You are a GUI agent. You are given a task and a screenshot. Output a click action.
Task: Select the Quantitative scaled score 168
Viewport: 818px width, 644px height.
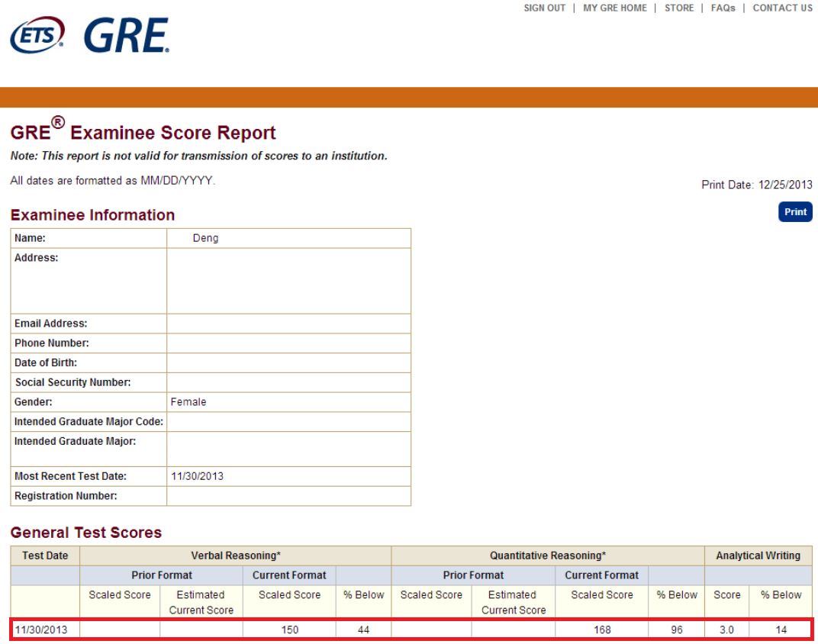click(x=602, y=630)
